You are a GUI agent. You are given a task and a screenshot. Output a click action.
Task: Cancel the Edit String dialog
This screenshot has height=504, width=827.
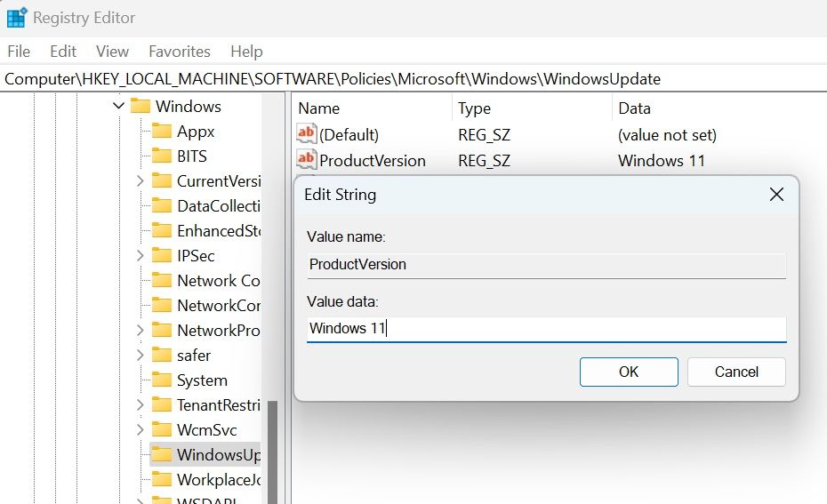[736, 372]
